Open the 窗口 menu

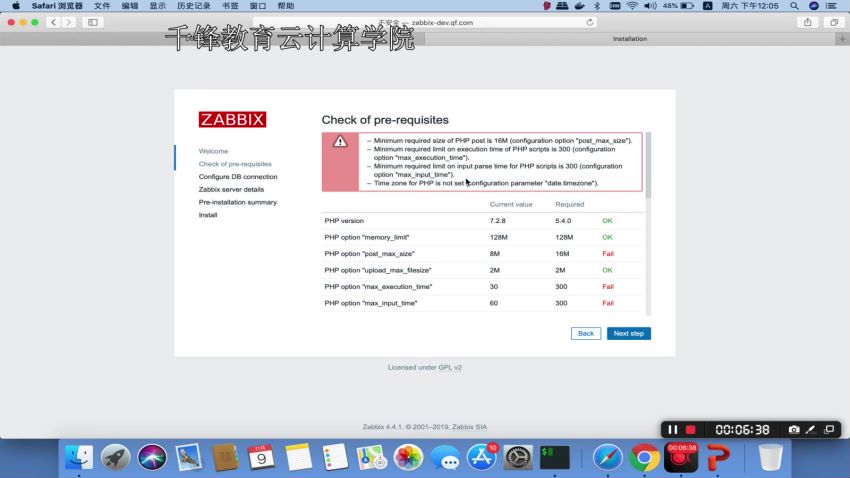tap(257, 6)
